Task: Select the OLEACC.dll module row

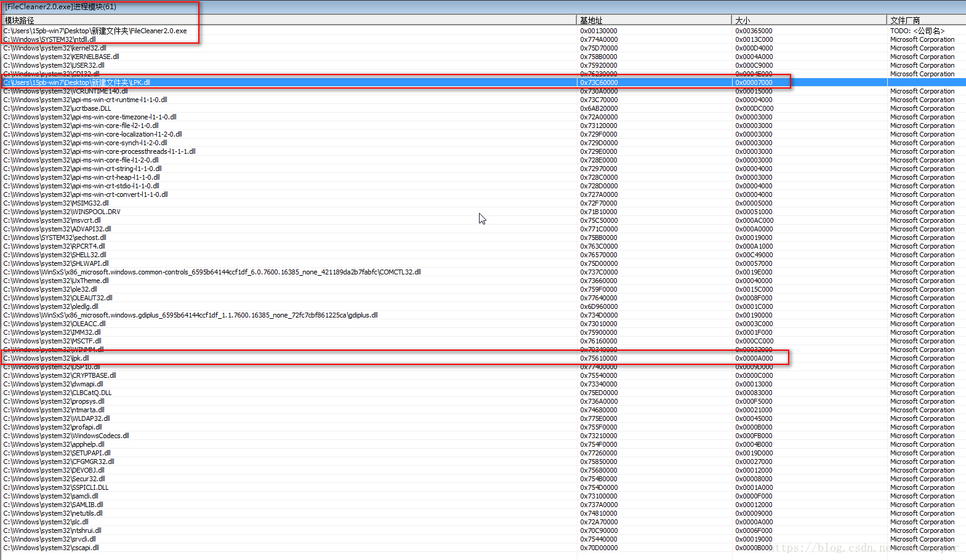Action: tap(483, 324)
